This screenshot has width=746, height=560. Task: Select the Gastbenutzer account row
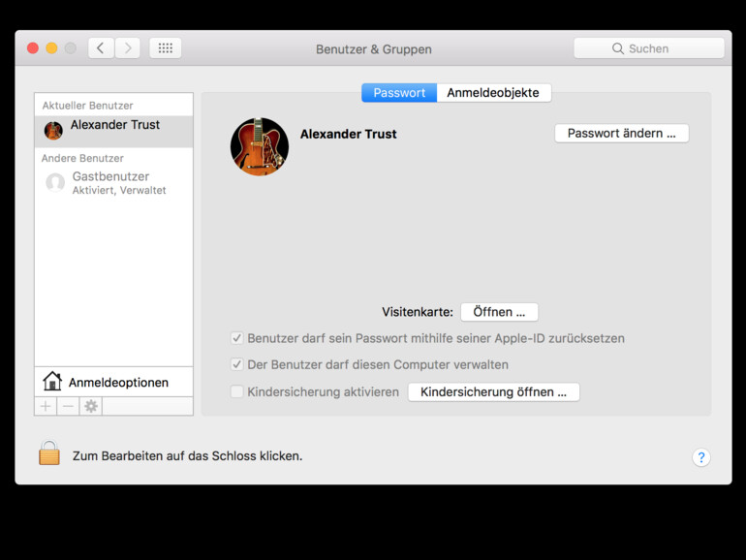tap(113, 183)
